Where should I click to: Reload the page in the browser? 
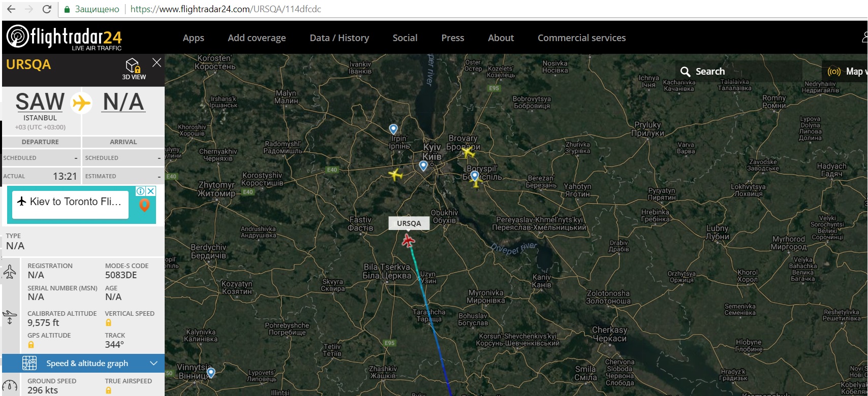(47, 9)
